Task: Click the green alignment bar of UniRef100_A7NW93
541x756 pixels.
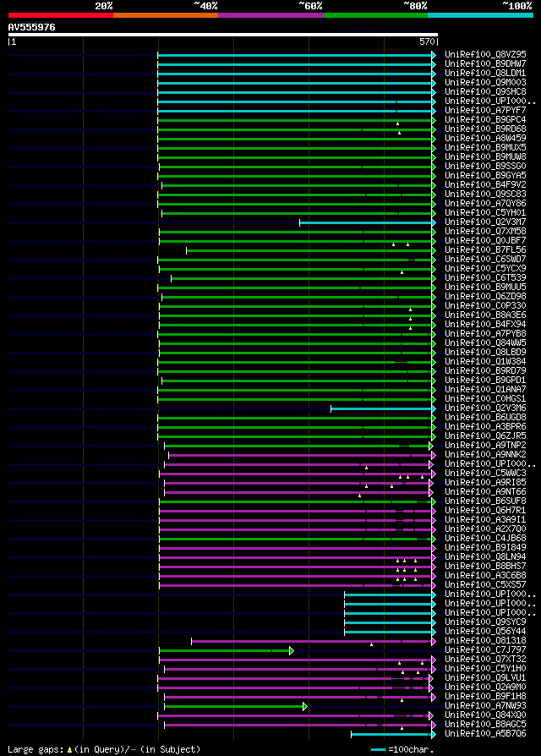Action: (x=234, y=707)
